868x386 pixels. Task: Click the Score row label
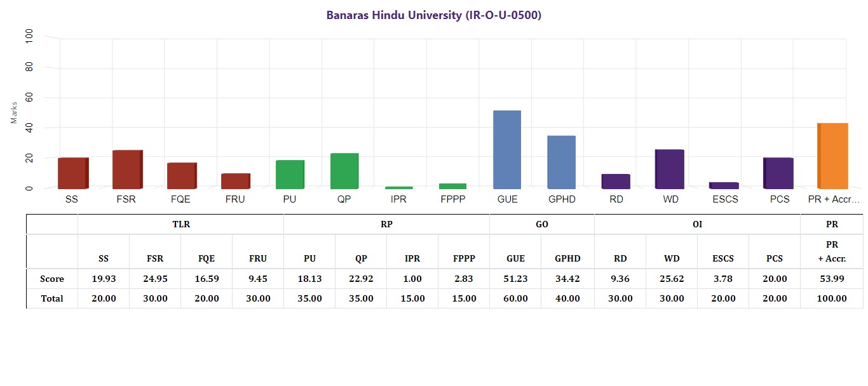pyautogui.click(x=52, y=279)
